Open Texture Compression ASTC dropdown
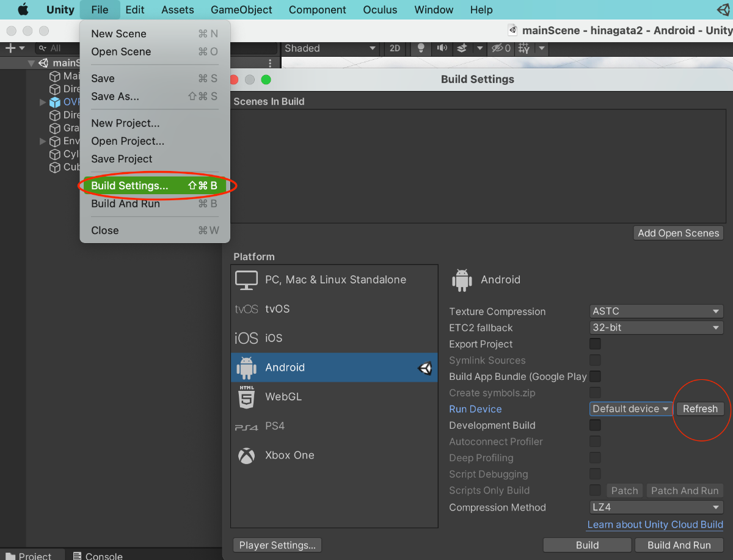This screenshot has height=560, width=733. tap(657, 311)
